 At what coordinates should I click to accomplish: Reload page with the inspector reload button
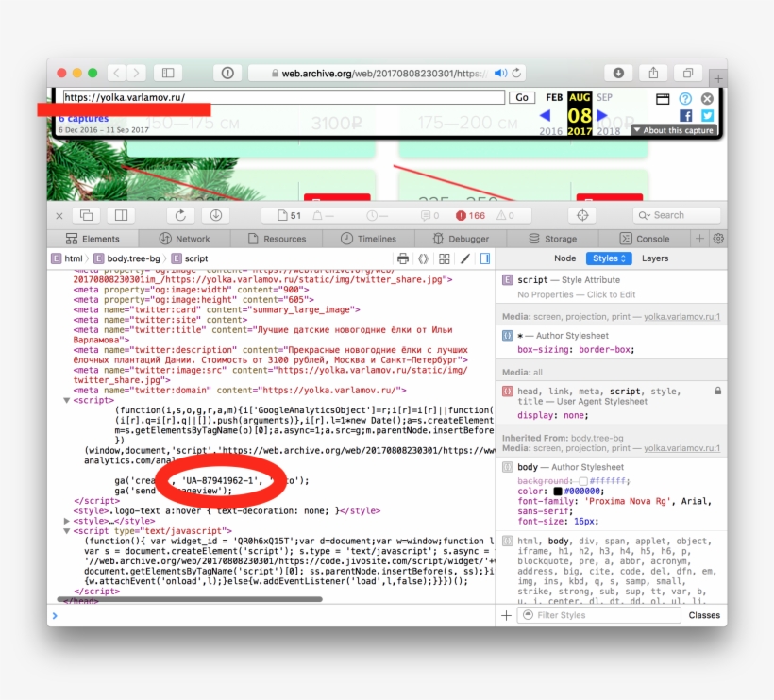pos(180,215)
